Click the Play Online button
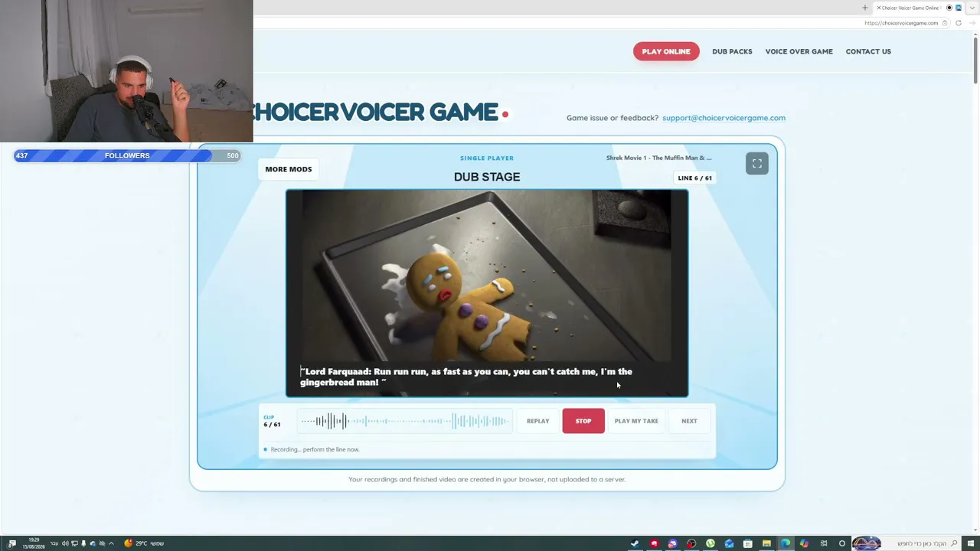Image resolution: width=980 pixels, height=551 pixels. click(666, 51)
